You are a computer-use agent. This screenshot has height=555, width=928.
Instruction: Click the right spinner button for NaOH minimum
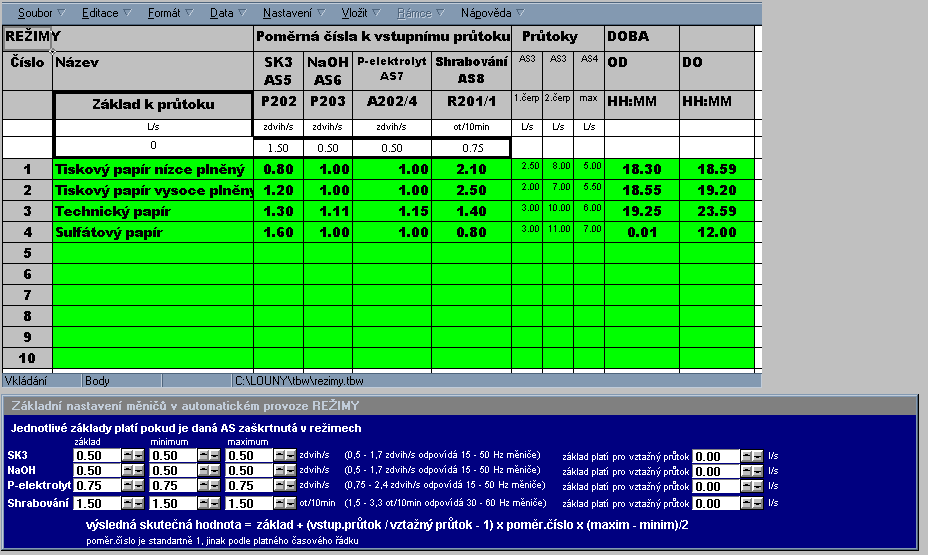point(215,471)
